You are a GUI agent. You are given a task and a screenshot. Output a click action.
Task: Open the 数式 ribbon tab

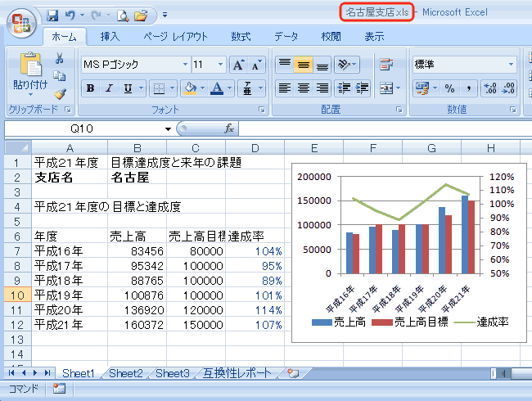click(241, 37)
